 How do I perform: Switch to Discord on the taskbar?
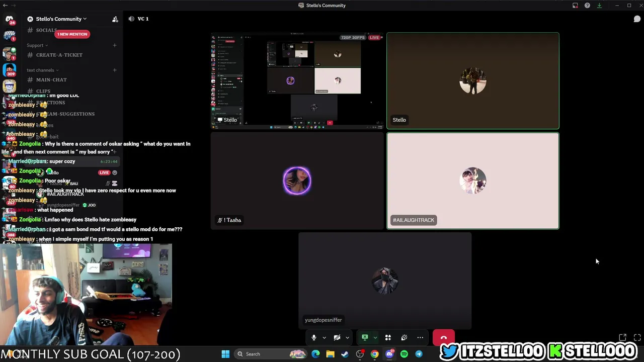coord(389,354)
